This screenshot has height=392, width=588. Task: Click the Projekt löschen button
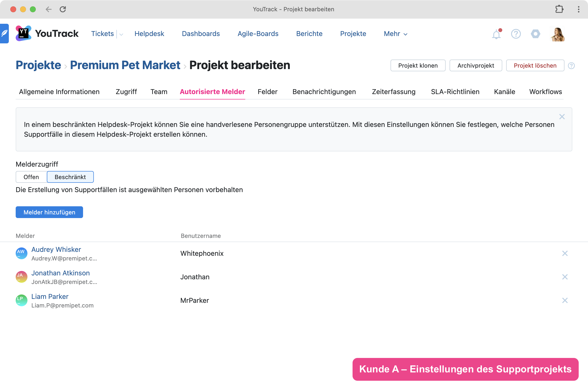[535, 65]
